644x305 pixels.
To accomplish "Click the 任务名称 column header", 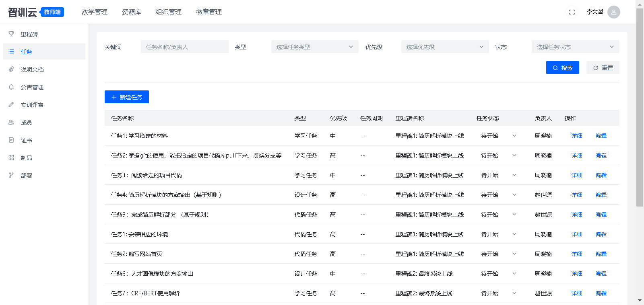I will click(x=122, y=118).
